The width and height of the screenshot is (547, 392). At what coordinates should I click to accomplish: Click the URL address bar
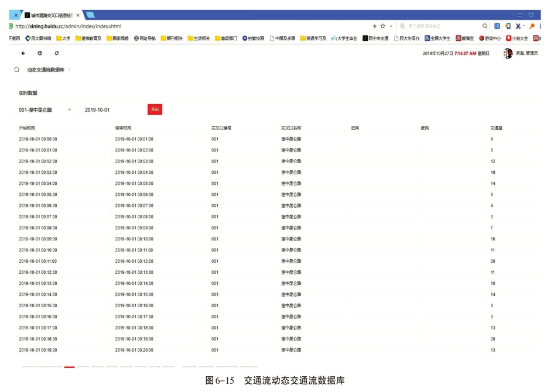(x=68, y=26)
